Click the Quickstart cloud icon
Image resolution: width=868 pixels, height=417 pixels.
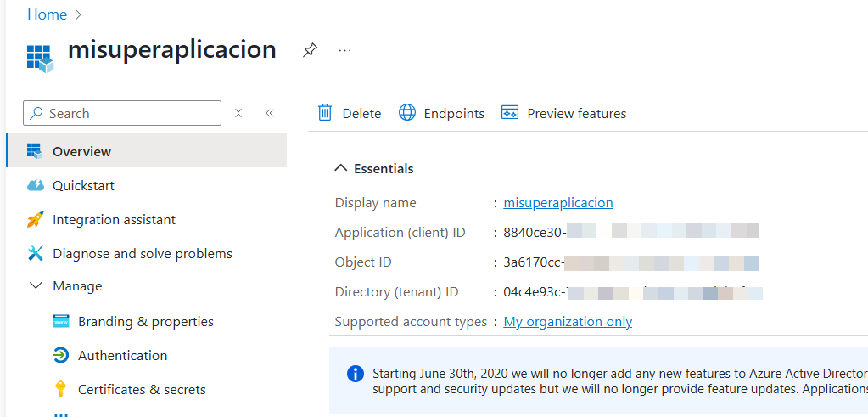(35, 185)
